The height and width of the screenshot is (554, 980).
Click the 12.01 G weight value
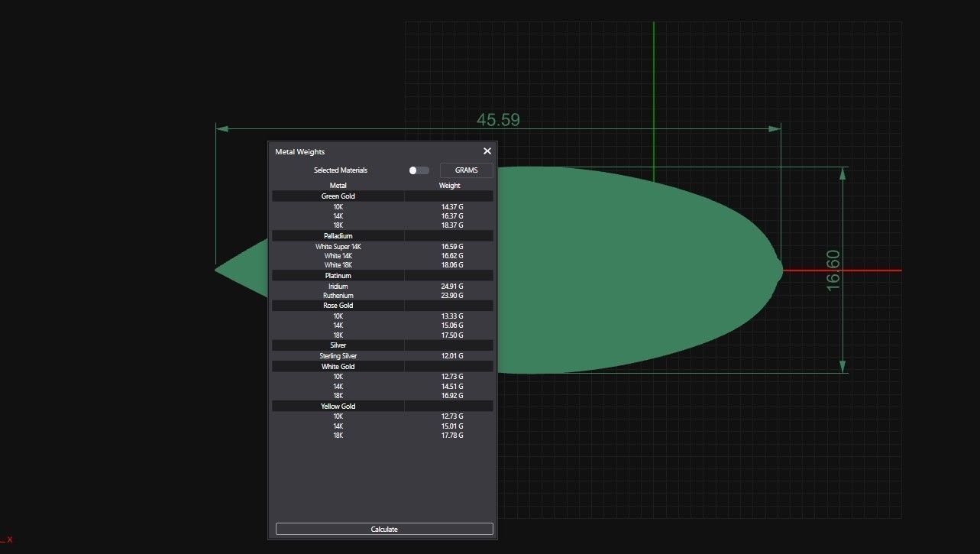pyautogui.click(x=452, y=356)
